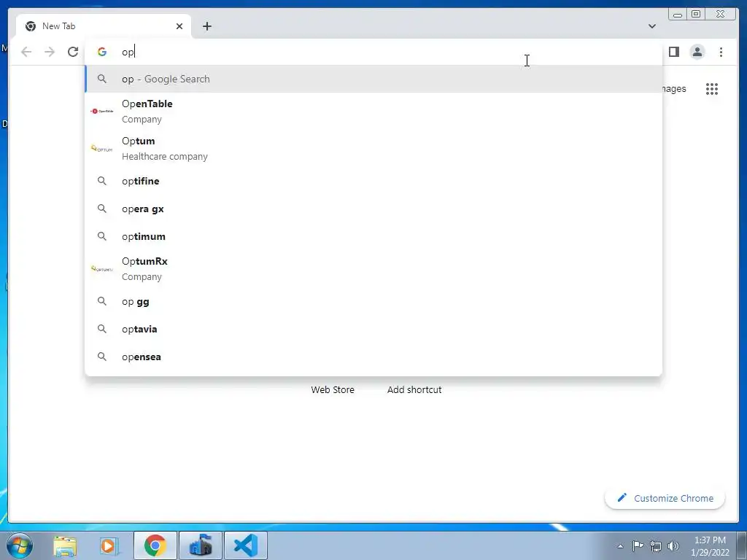Click the Customize Chrome button
Image resolution: width=747 pixels, height=560 pixels.
tap(665, 498)
